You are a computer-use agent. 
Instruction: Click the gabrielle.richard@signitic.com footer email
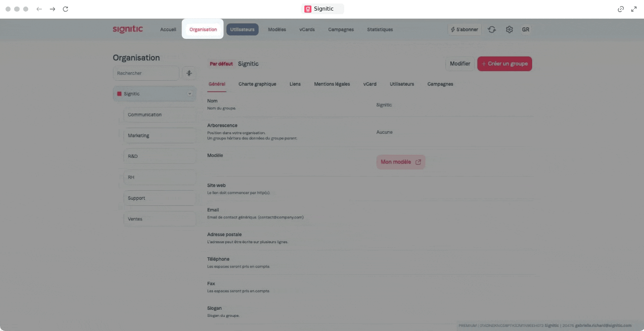click(x=603, y=326)
